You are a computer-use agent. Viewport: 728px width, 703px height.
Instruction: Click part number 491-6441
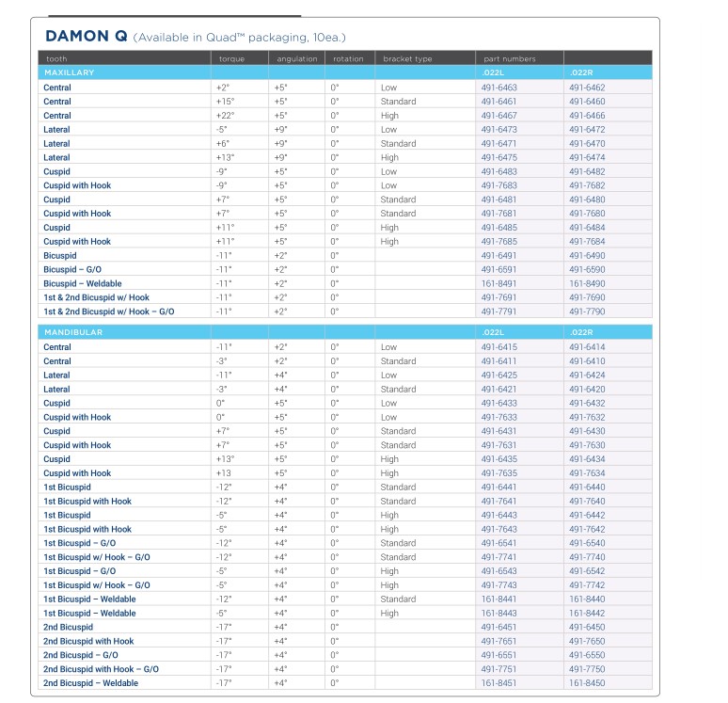point(499,487)
